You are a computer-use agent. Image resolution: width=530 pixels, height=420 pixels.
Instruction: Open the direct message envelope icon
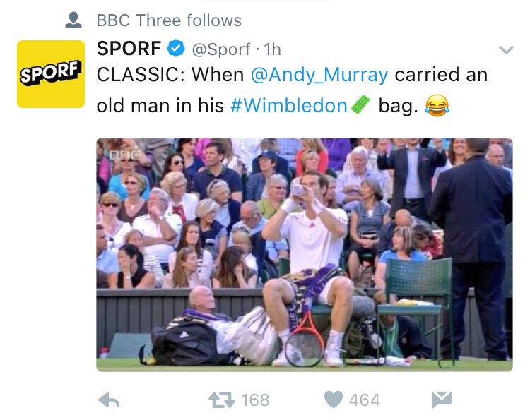pyautogui.click(x=442, y=400)
